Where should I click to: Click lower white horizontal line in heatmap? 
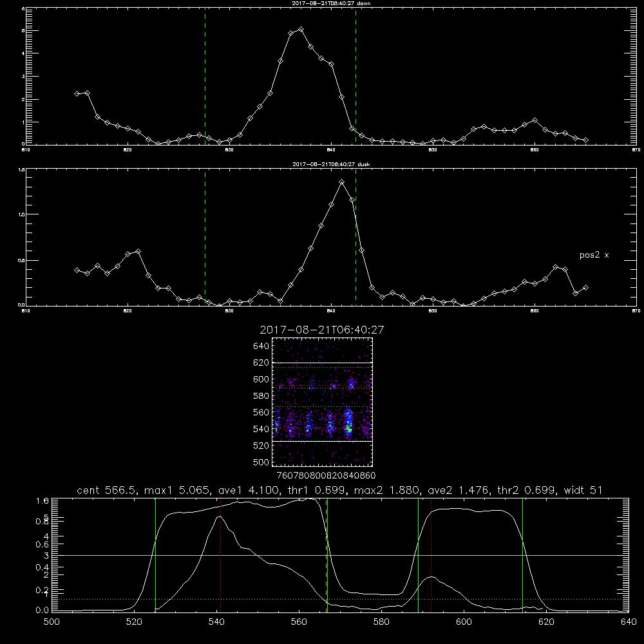322,441
